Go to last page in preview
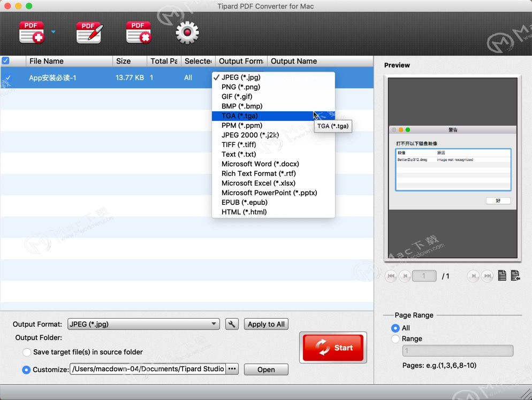 pos(488,276)
